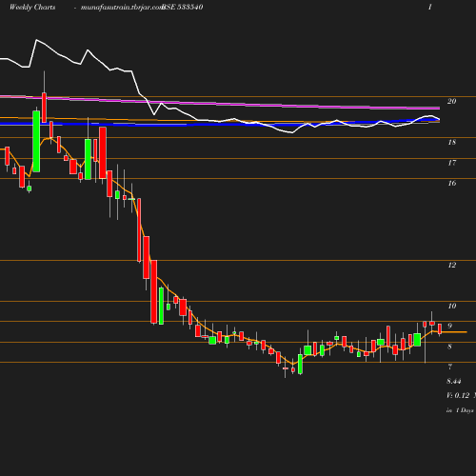Click the price axis label 16
Screen dimensions: 476x476
tap(452, 183)
